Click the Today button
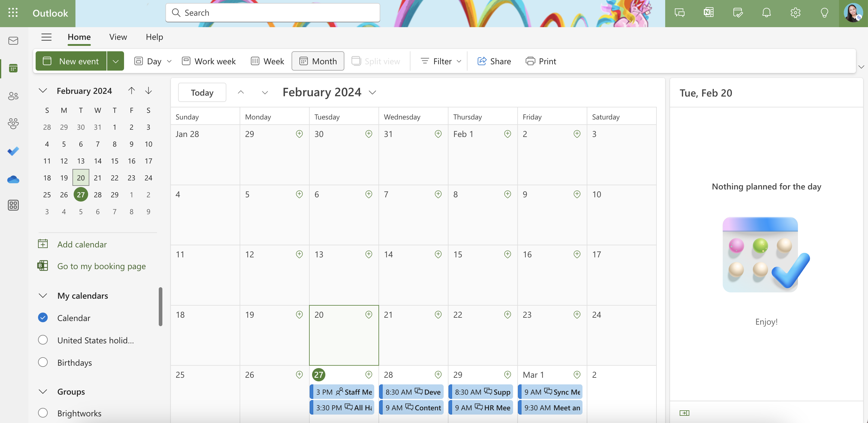The height and width of the screenshot is (423, 868). [x=202, y=92]
